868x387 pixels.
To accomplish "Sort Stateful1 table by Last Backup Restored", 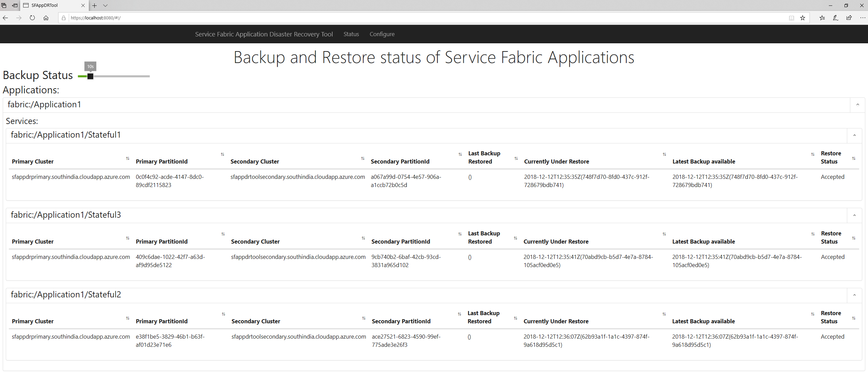I will click(516, 158).
